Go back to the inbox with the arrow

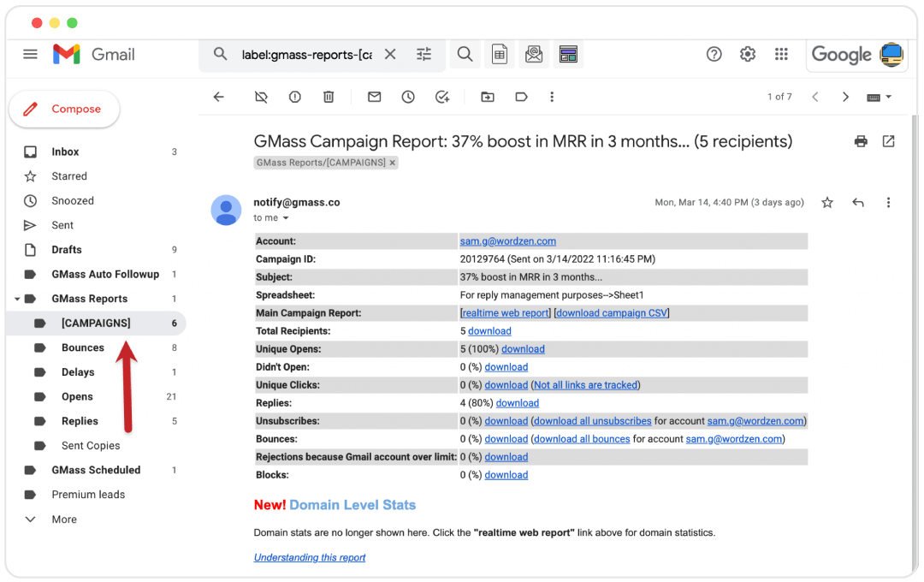point(219,97)
